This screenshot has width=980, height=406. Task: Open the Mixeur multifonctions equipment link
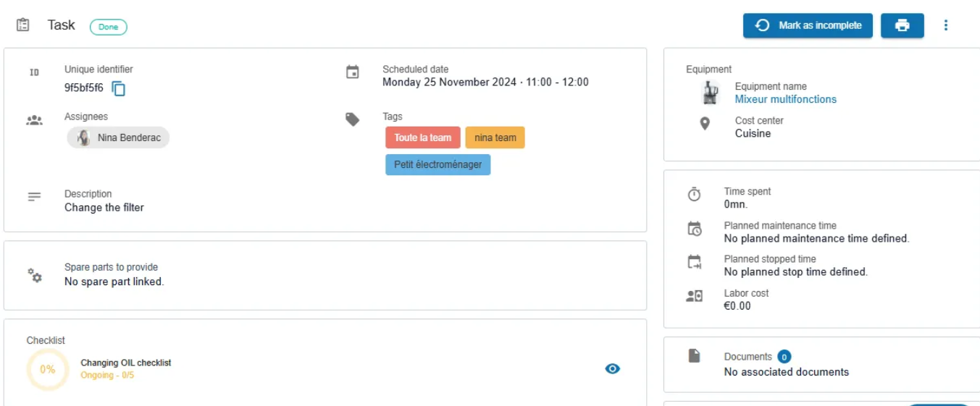tap(786, 99)
